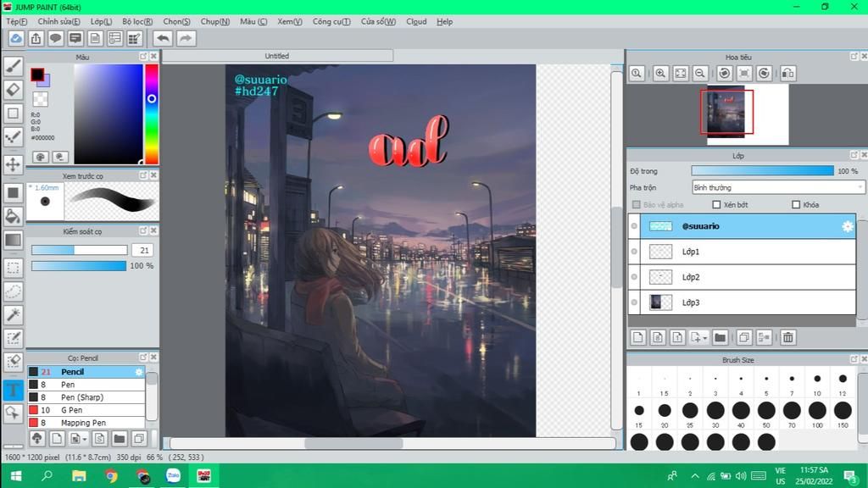The height and width of the screenshot is (488, 868).
Task: Click the cloud save icon in toolbar
Action: [x=16, y=38]
